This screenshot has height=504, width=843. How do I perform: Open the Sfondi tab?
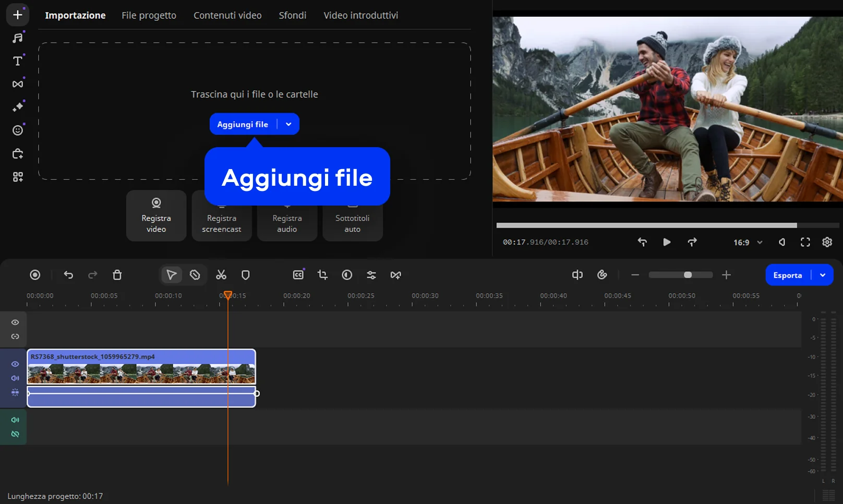coord(292,16)
